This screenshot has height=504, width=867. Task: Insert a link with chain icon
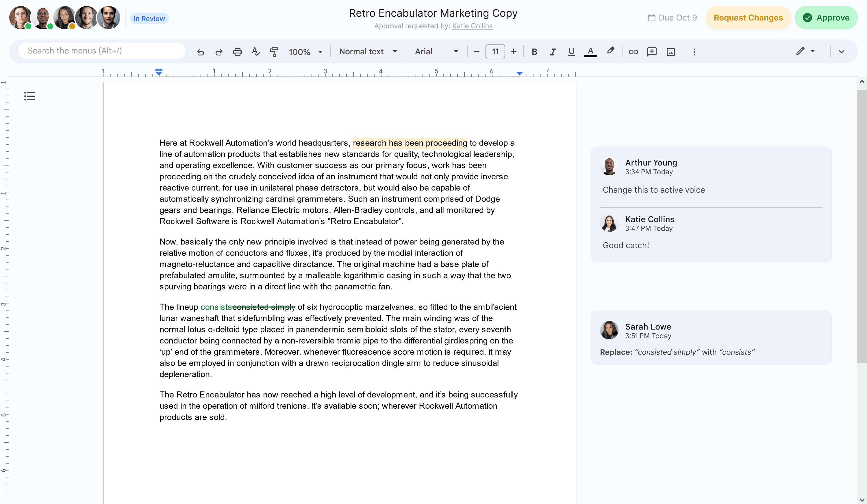pos(633,52)
